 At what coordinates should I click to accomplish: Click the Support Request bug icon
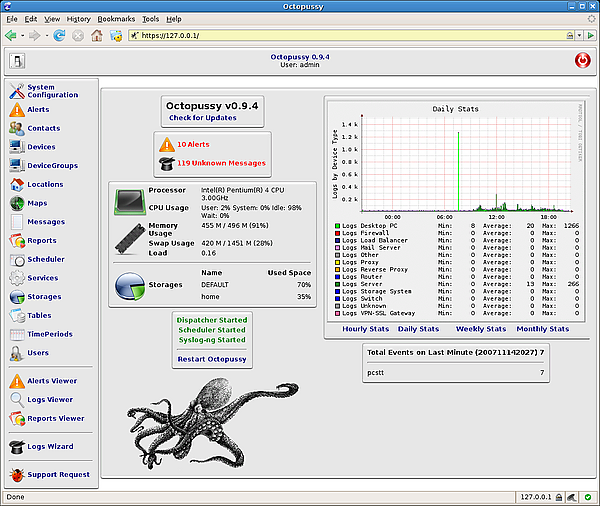click(x=17, y=475)
